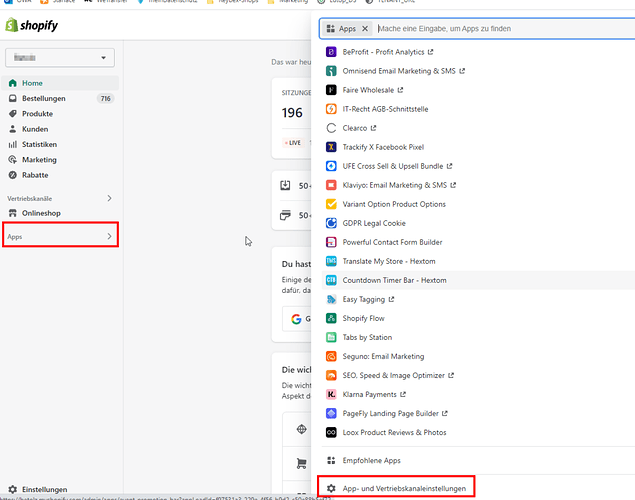635x500 pixels.
Task: Click the Omnisend green app icon
Action: [x=331, y=71]
